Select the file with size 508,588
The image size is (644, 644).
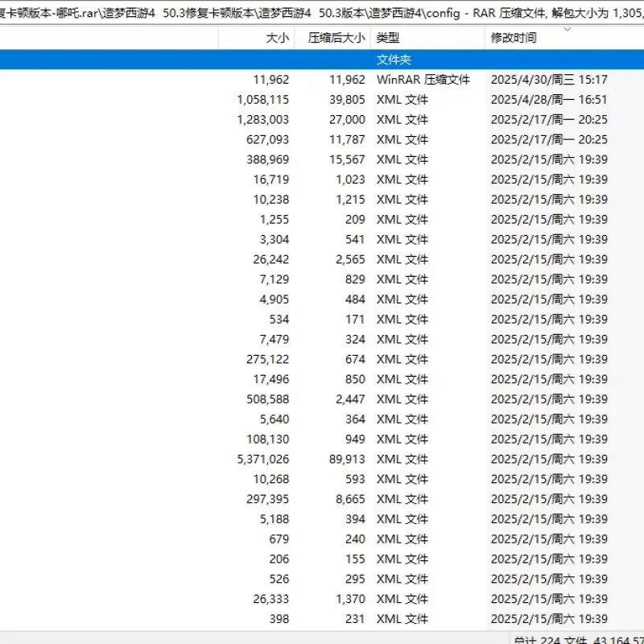click(267, 399)
